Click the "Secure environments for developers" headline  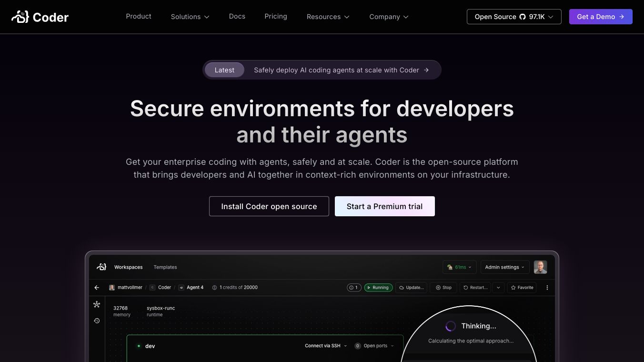tap(322, 109)
